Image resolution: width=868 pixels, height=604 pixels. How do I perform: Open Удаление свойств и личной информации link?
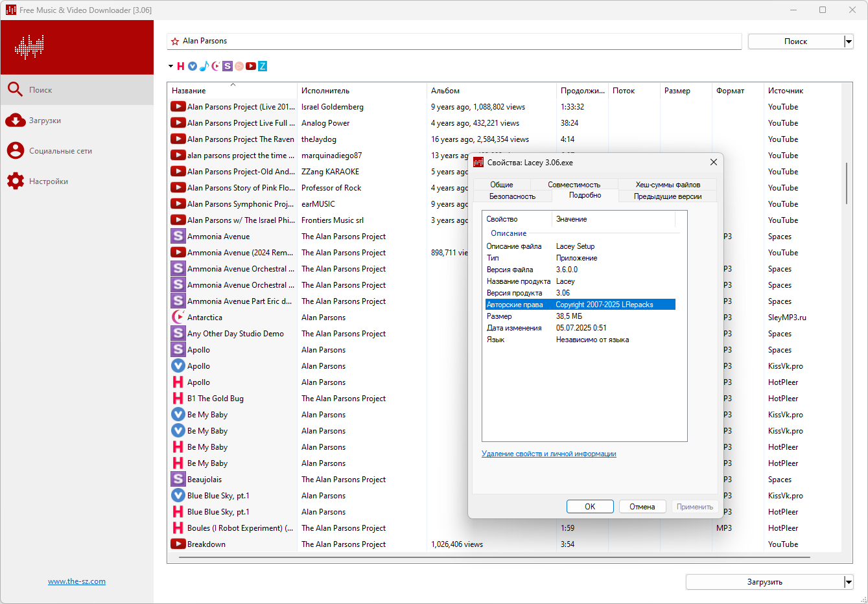tap(549, 454)
